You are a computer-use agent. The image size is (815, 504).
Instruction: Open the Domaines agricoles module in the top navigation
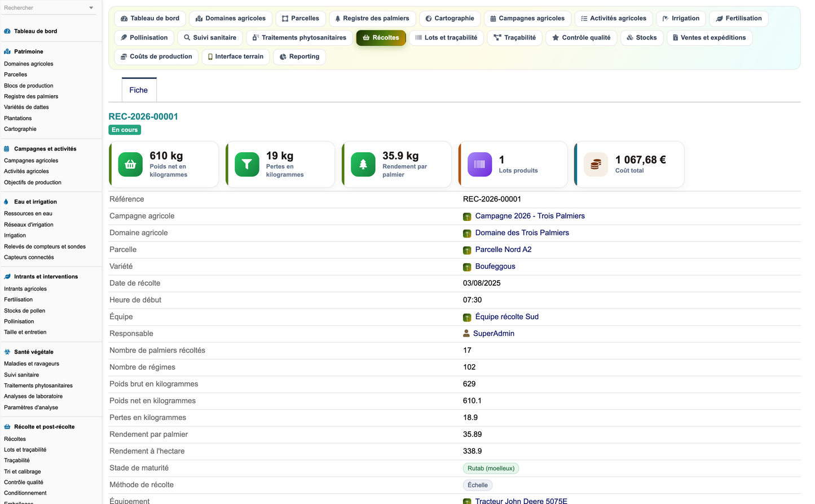(231, 19)
